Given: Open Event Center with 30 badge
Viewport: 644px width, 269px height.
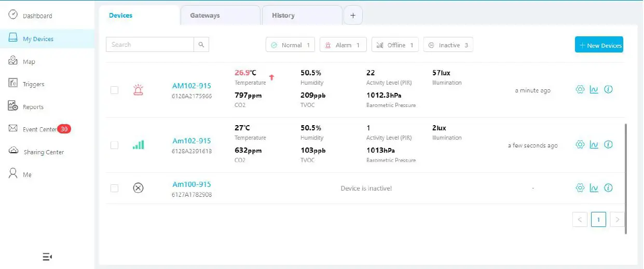Looking at the screenshot, I should point(39,129).
